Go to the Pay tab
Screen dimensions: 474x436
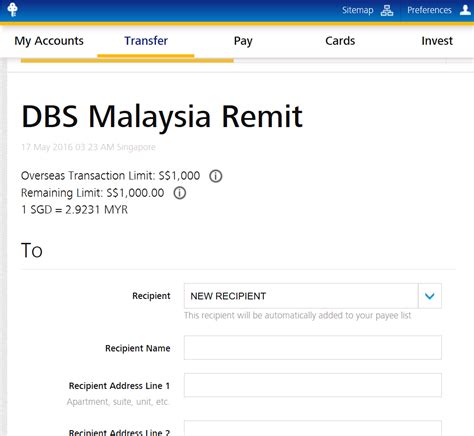(x=243, y=41)
